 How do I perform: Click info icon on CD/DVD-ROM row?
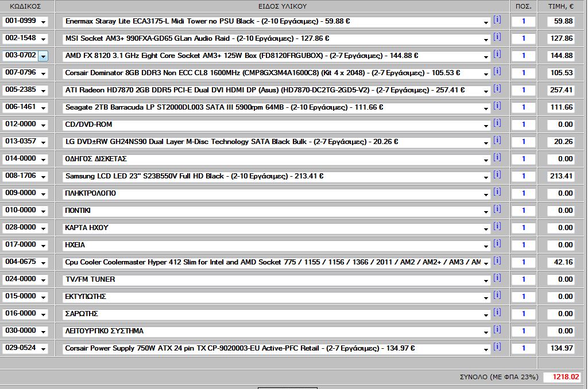[x=497, y=123]
